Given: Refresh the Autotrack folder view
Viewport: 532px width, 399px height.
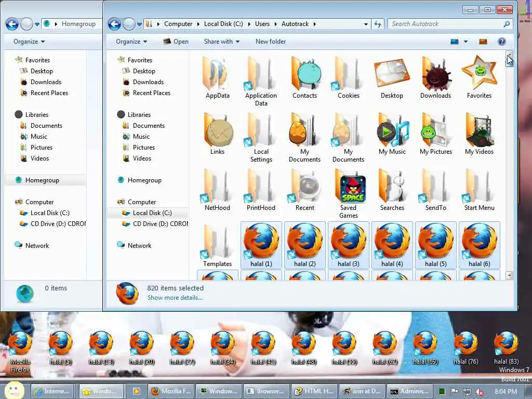Looking at the screenshot, I should coord(377,24).
